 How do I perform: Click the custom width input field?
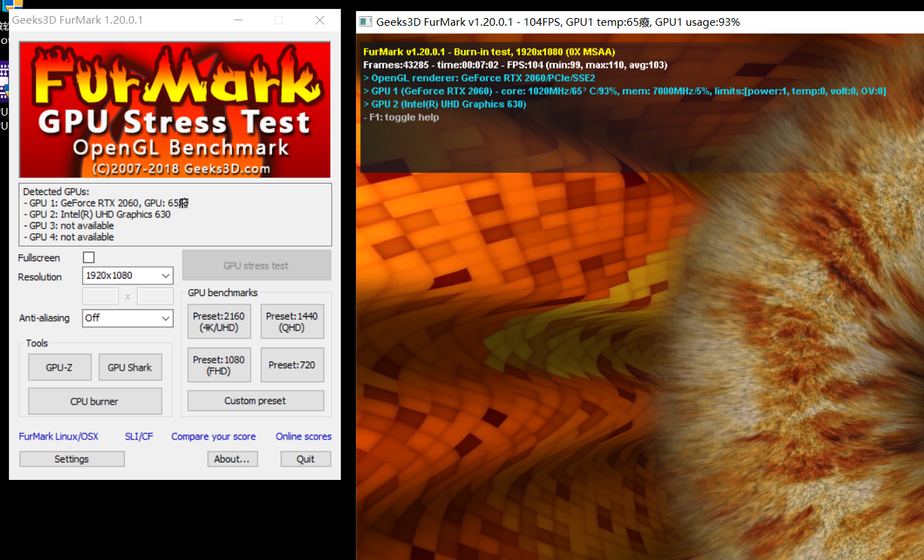[x=100, y=296]
